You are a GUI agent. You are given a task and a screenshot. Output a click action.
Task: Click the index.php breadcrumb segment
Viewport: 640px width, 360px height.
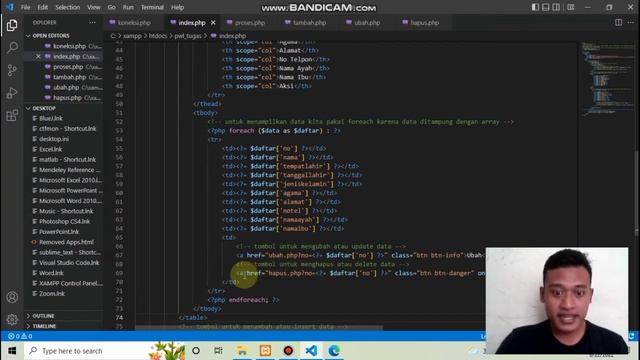(232, 36)
